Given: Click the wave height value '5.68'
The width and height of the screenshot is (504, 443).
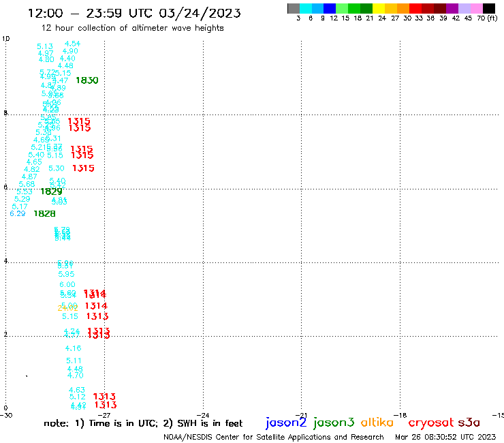Looking at the screenshot, I should tap(27, 184).
